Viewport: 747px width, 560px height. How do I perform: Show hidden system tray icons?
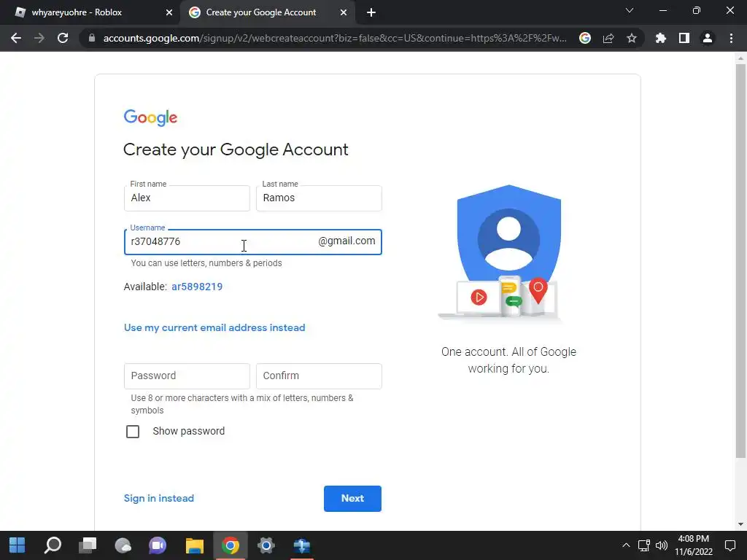[x=626, y=545]
